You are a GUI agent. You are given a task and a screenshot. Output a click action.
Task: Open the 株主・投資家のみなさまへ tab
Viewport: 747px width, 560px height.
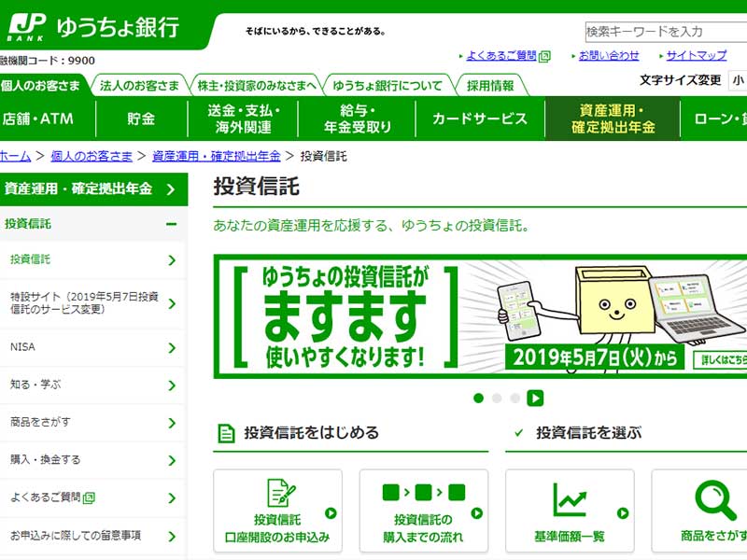pyautogui.click(x=257, y=86)
